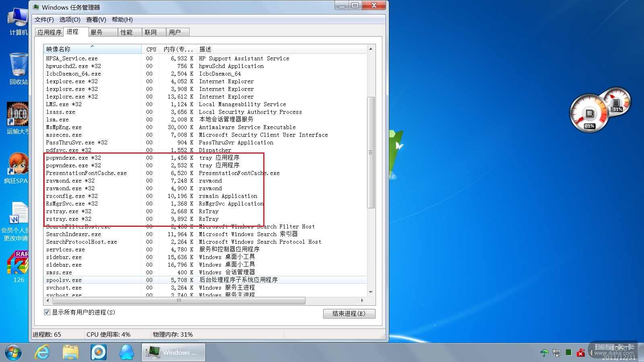Image resolution: width=644 pixels, height=362 pixels.
Task: Select the HPSA_Service.exe process row
Action: [205, 58]
